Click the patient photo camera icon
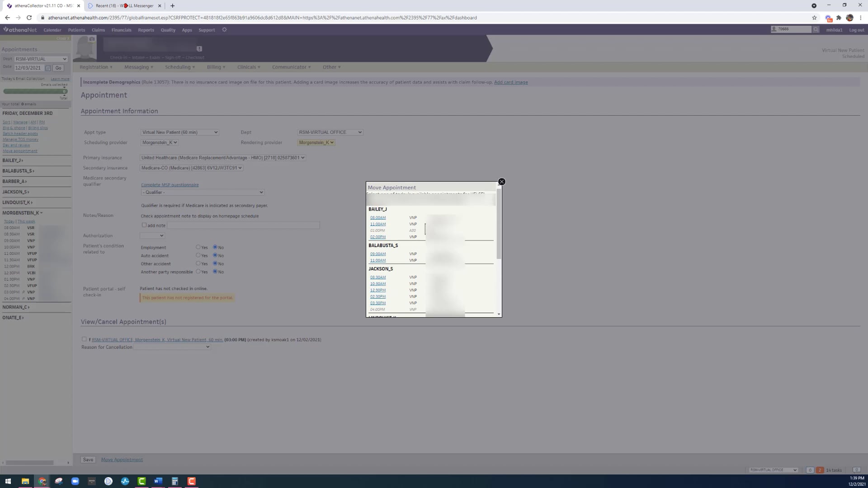868x488 pixels. [x=92, y=39]
